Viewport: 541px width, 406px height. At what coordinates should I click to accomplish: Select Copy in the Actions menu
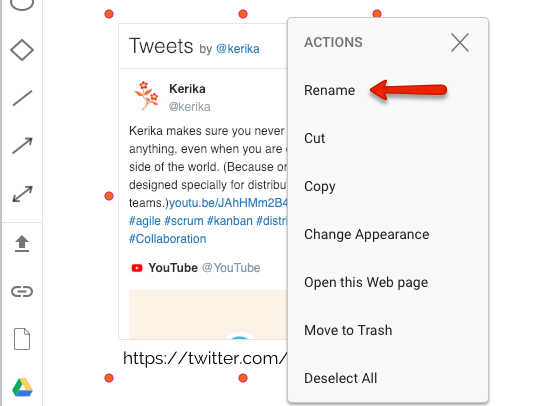[319, 187]
